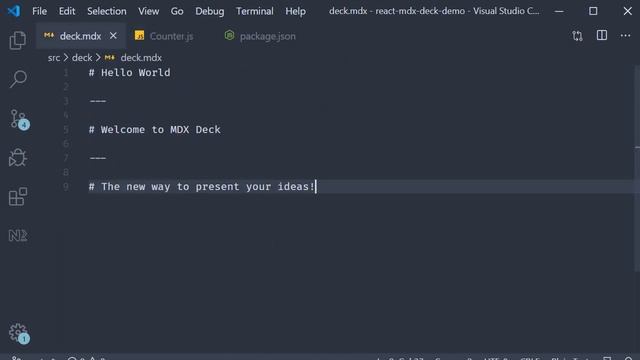Screen dimensions: 640x360
Task: Click line number 1 in the gutter
Action: point(66,73)
